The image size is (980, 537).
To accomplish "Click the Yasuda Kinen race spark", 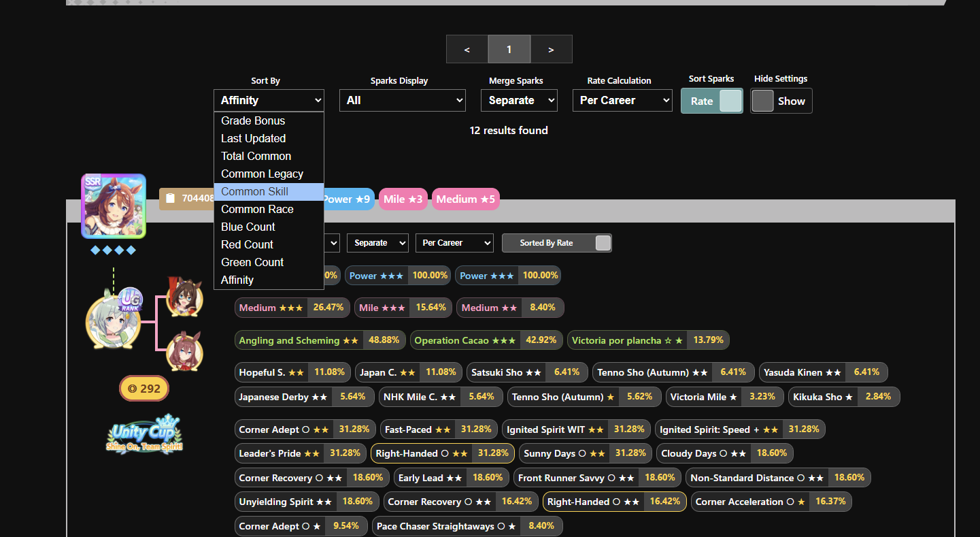I will [824, 372].
